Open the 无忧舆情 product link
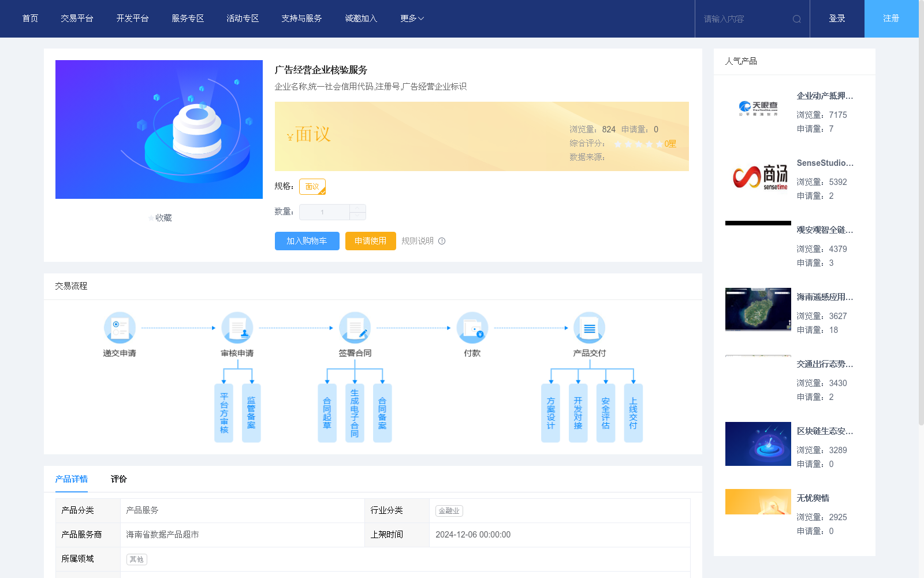 pos(813,498)
